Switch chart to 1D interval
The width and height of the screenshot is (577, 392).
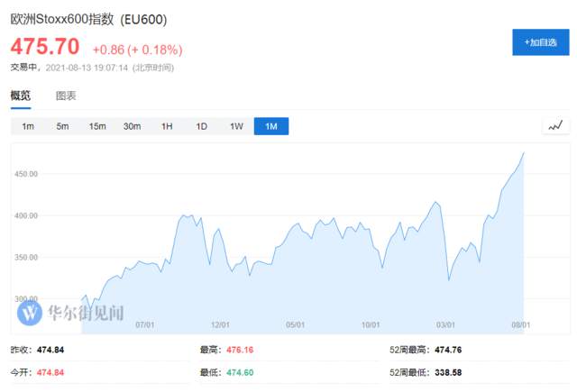pos(201,126)
